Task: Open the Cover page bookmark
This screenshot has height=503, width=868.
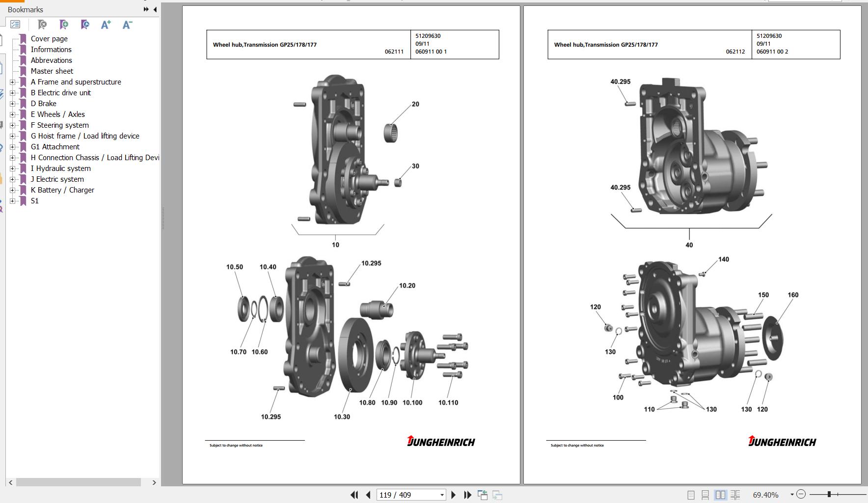Action: [x=49, y=39]
